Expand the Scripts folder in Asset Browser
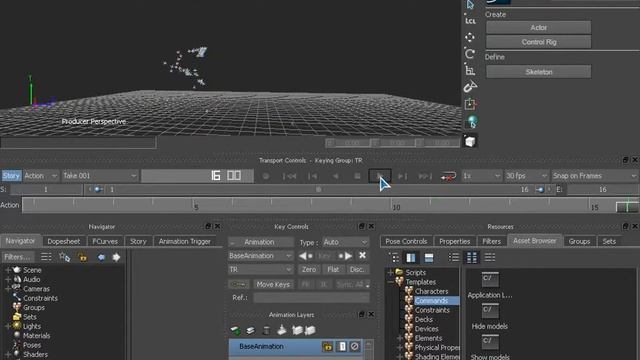 (390, 272)
